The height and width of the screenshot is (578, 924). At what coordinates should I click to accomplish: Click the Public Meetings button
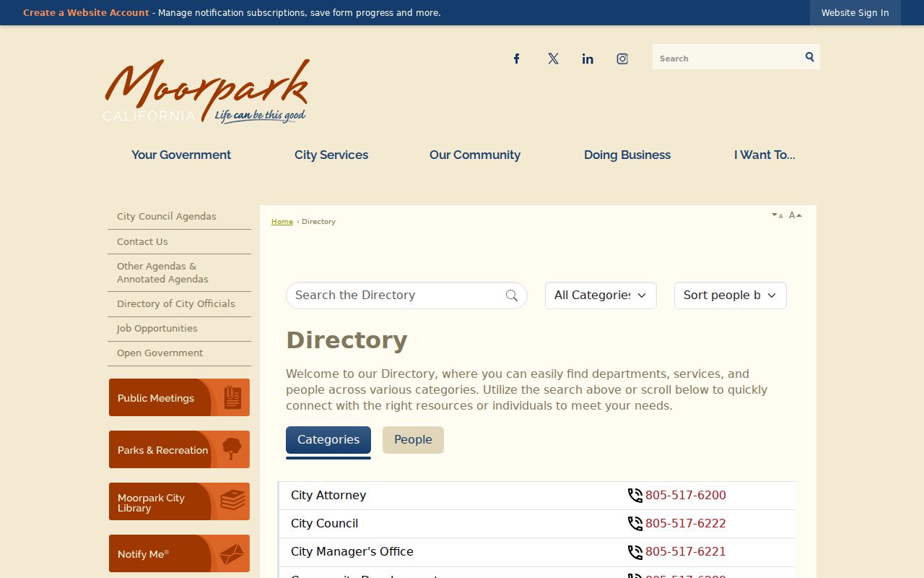point(179,397)
